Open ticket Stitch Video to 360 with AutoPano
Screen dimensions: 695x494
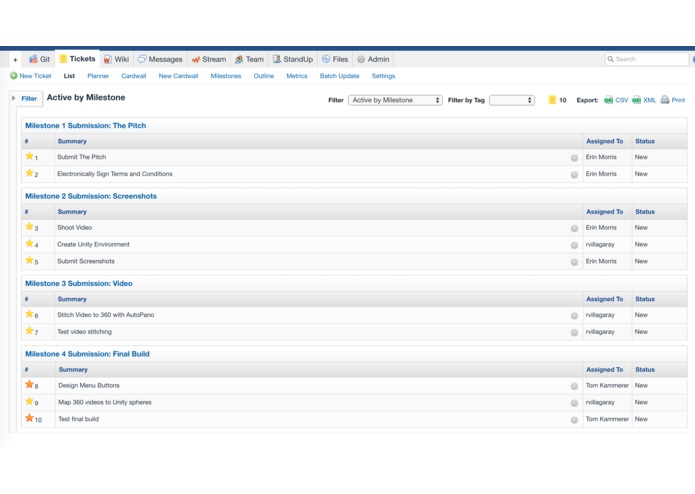(105, 315)
